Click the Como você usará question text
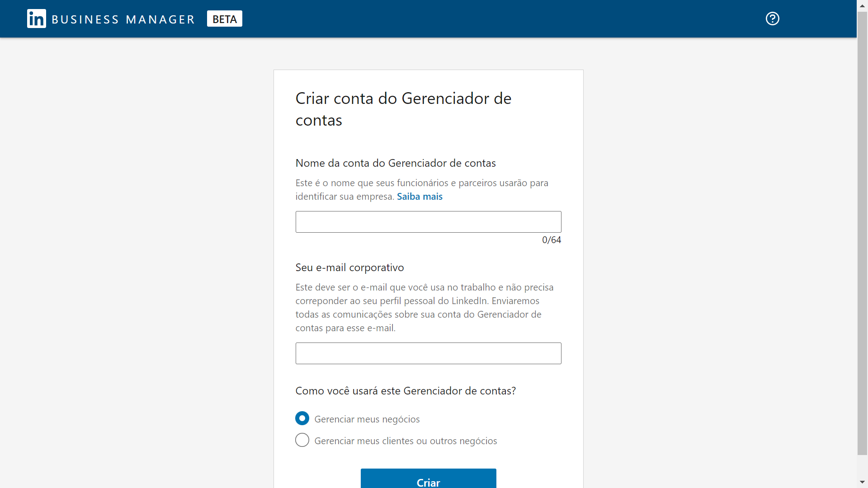The height and width of the screenshot is (488, 868). point(406,391)
